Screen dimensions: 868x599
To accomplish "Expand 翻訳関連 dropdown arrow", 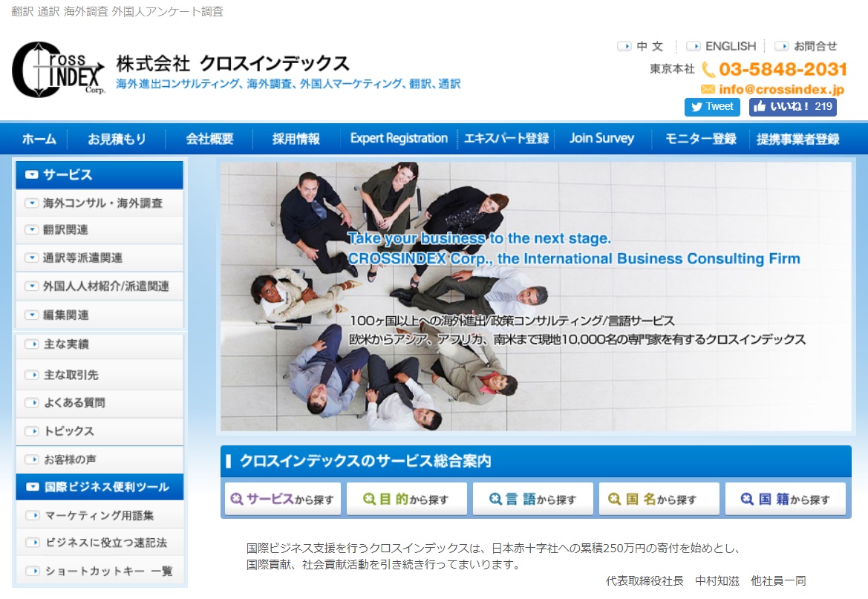I will [31, 229].
